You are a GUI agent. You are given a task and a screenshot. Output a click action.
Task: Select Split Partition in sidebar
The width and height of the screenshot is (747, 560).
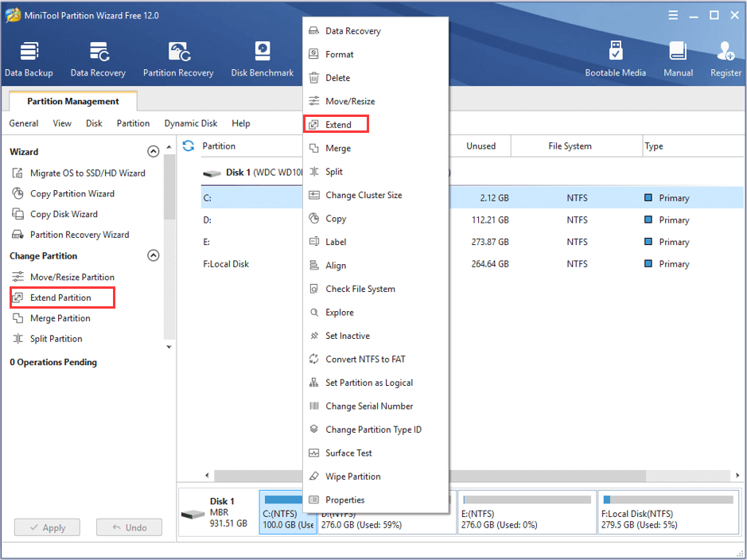47,339
